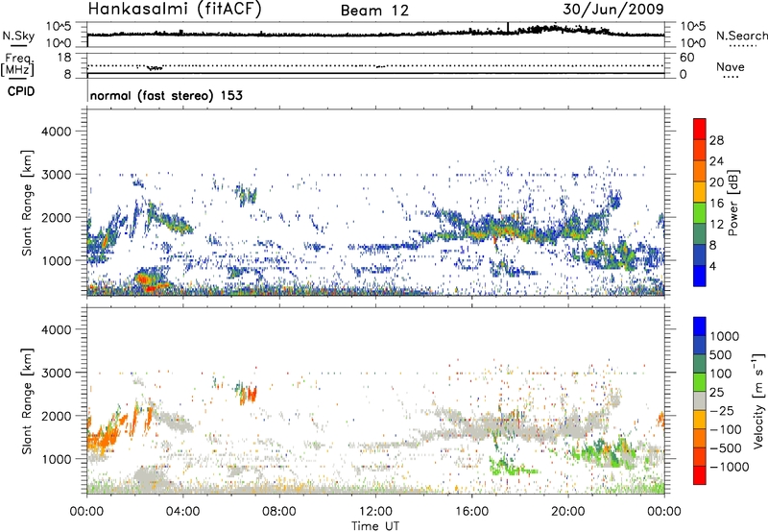
Task: Click the 12:00 time tick label
Action: point(375,512)
